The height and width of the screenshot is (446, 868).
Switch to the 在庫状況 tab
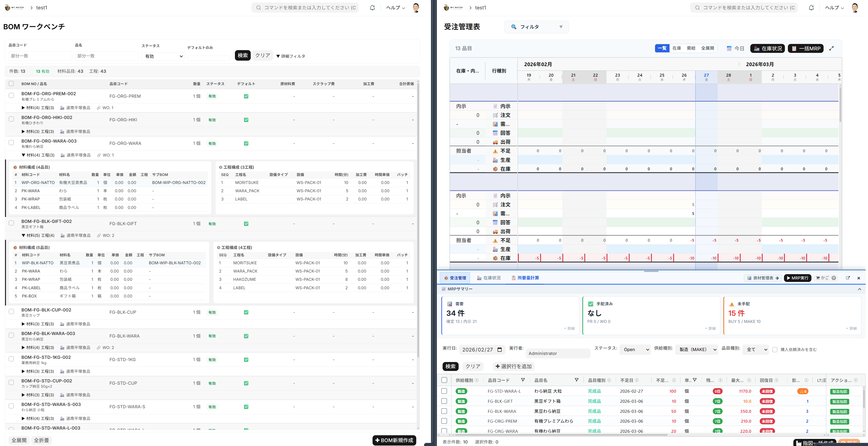click(489, 278)
